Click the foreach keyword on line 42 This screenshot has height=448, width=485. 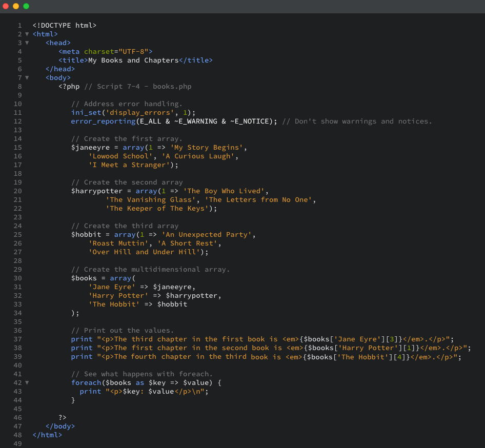pos(86,382)
